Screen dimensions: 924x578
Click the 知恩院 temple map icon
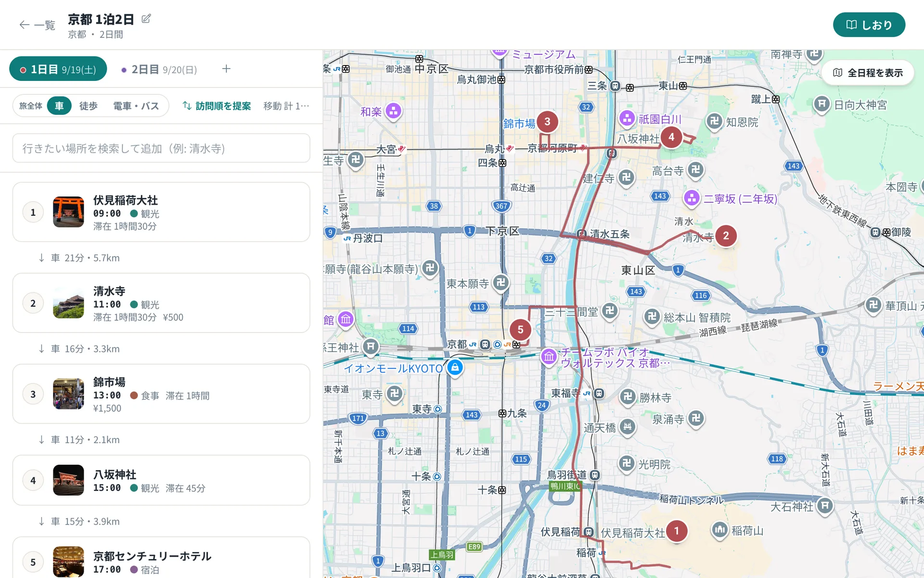pyautogui.click(x=715, y=121)
